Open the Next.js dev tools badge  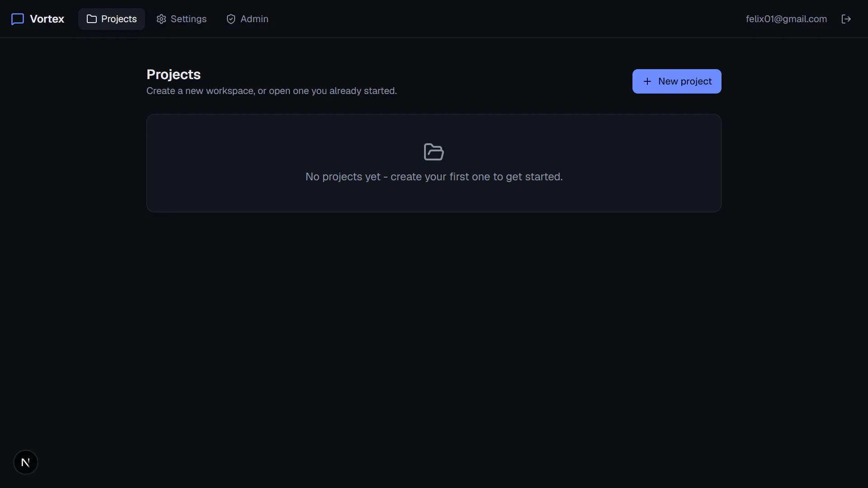pyautogui.click(x=26, y=462)
